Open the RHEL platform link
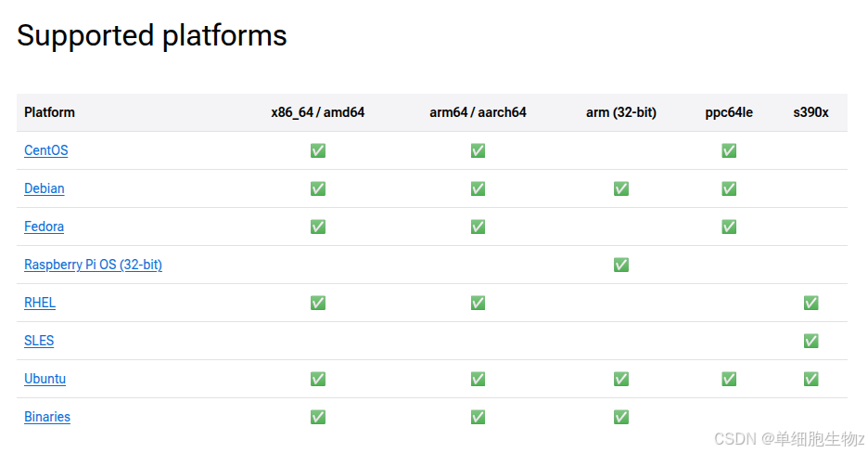868x453 pixels. point(40,303)
